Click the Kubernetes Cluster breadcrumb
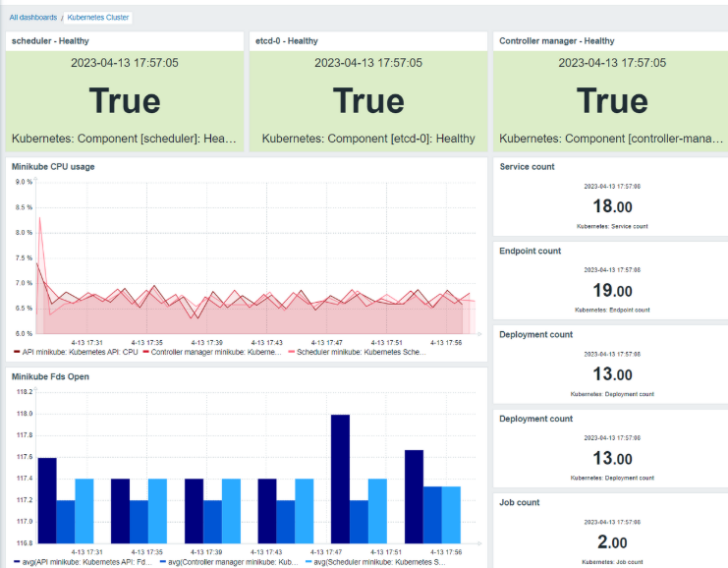Image resolution: width=728 pixels, height=568 pixels. (98, 17)
